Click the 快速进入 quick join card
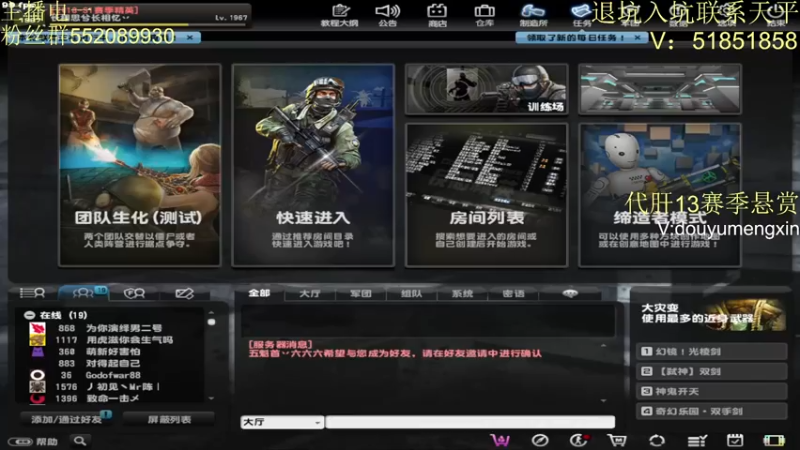 coord(313,165)
